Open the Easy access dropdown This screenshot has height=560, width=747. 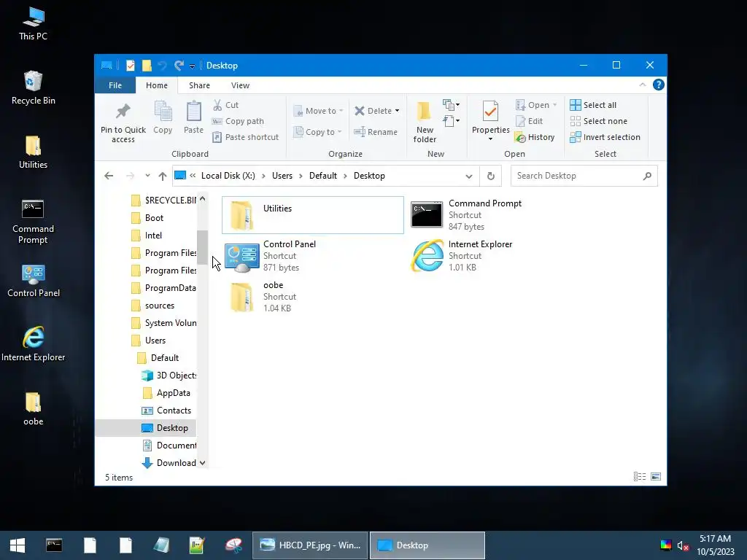pyautogui.click(x=451, y=121)
